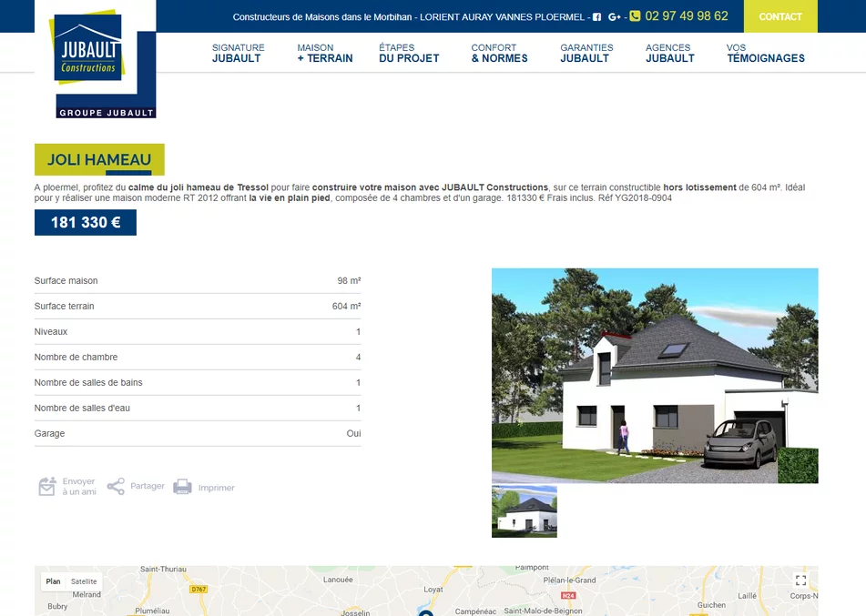Open the Maison + Terrain menu
866x616 pixels.
point(324,53)
